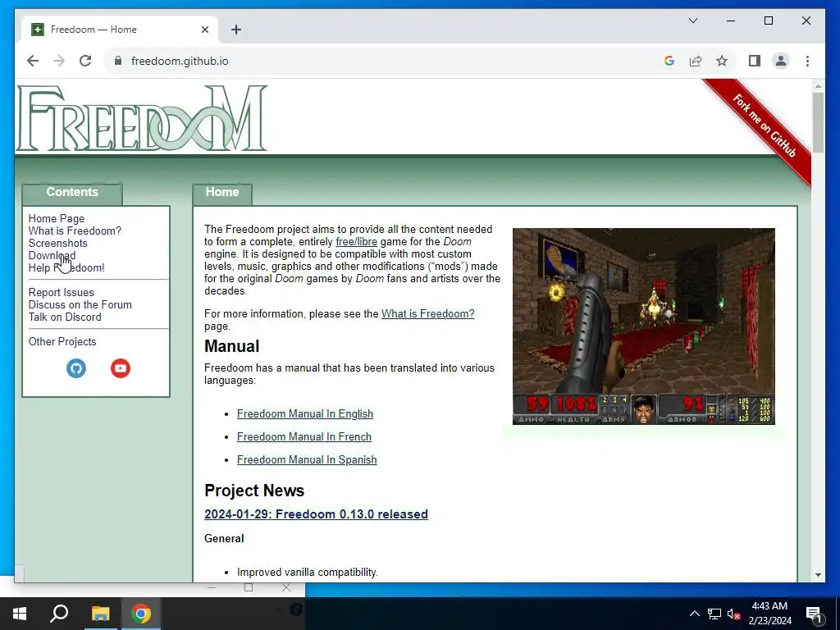Open Windows taskbar search
Image resolution: width=840 pixels, height=630 pixels.
pos(59,614)
